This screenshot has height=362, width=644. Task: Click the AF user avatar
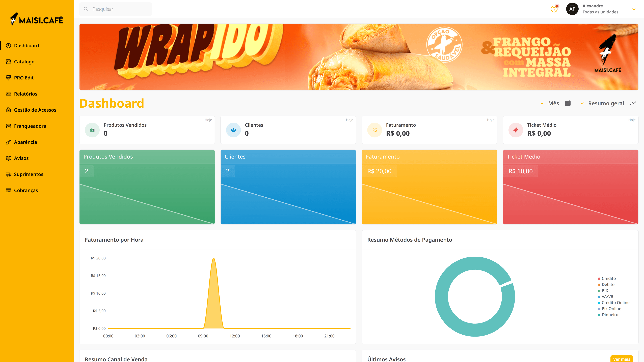572,9
